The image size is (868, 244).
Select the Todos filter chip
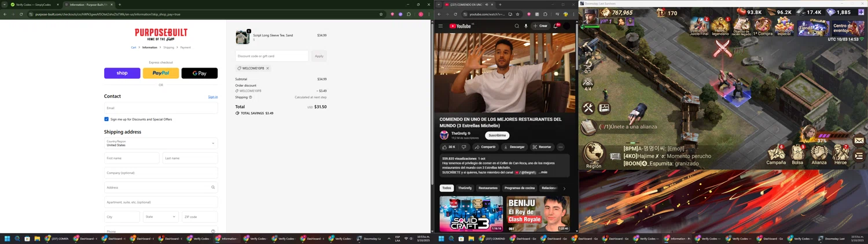(x=446, y=188)
